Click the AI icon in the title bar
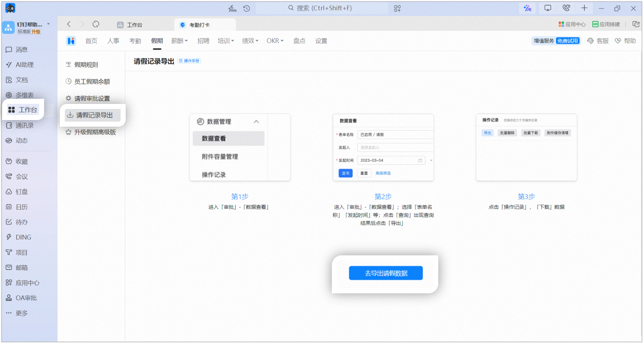Image resolution: width=644 pixels, height=344 pixels. tap(527, 8)
